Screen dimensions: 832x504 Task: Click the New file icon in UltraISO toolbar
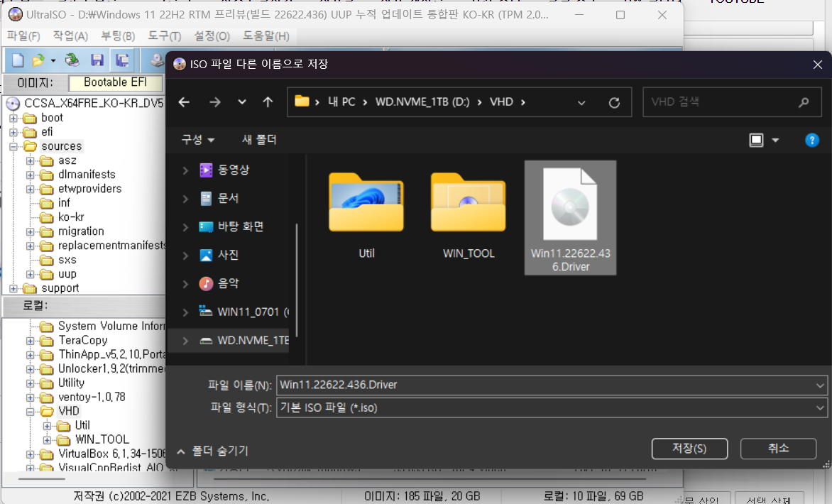coord(18,60)
